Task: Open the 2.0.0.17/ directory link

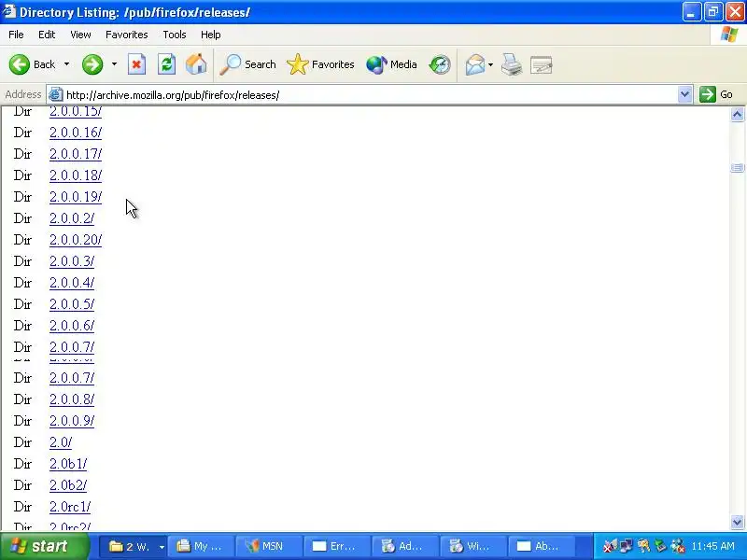Action: (76, 154)
